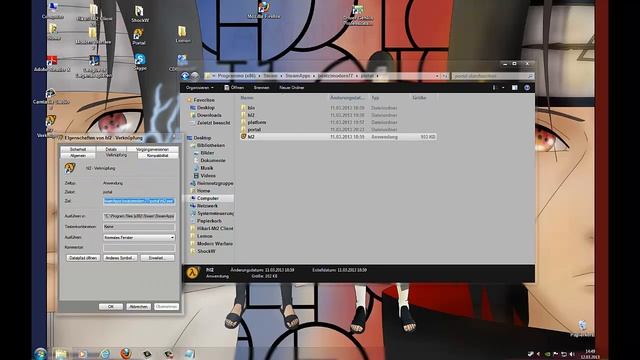Open the Ausführen Normales Fenster dropdown
640x360 pixels.
[x=139, y=237]
